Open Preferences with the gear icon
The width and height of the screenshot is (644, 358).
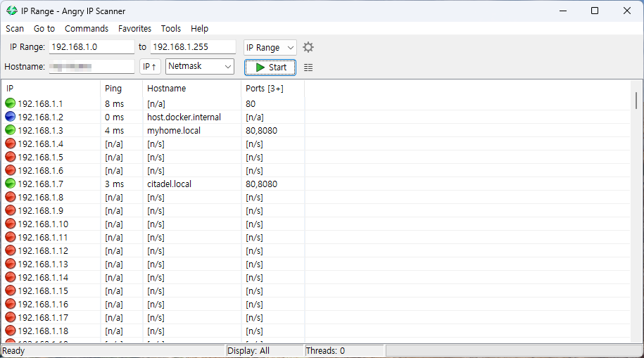click(308, 47)
